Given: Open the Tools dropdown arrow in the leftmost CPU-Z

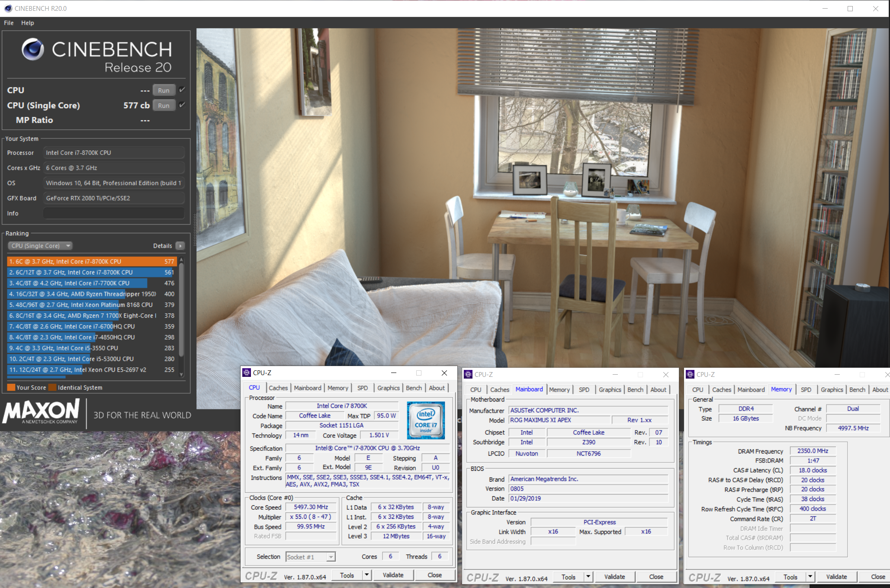Looking at the screenshot, I should coord(366,575).
